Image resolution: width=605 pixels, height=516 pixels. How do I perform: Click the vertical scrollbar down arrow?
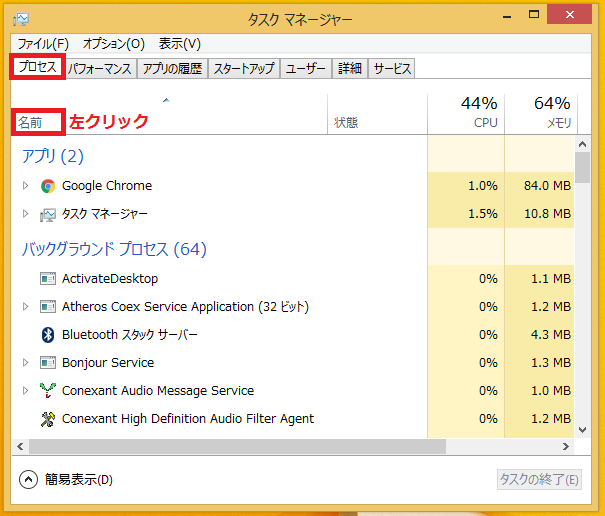[583, 430]
